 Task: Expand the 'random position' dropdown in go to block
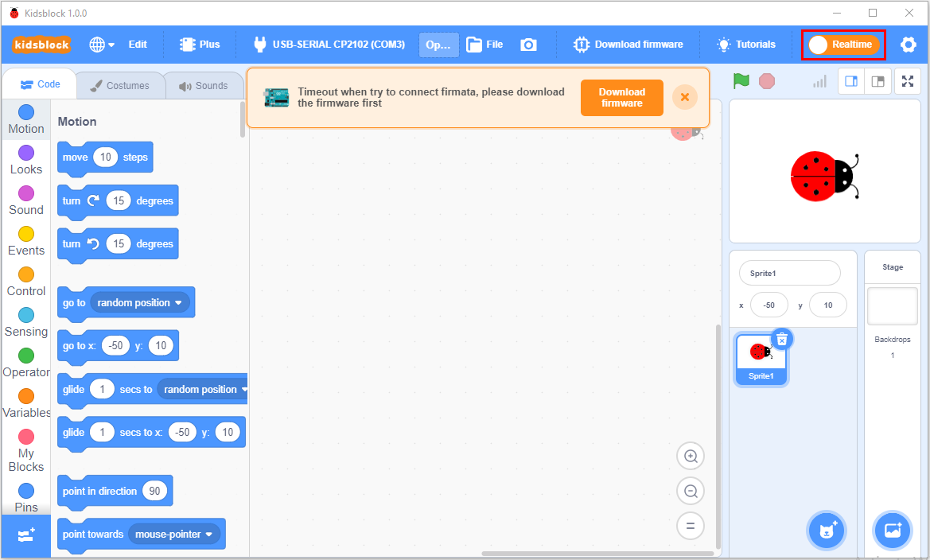178,303
